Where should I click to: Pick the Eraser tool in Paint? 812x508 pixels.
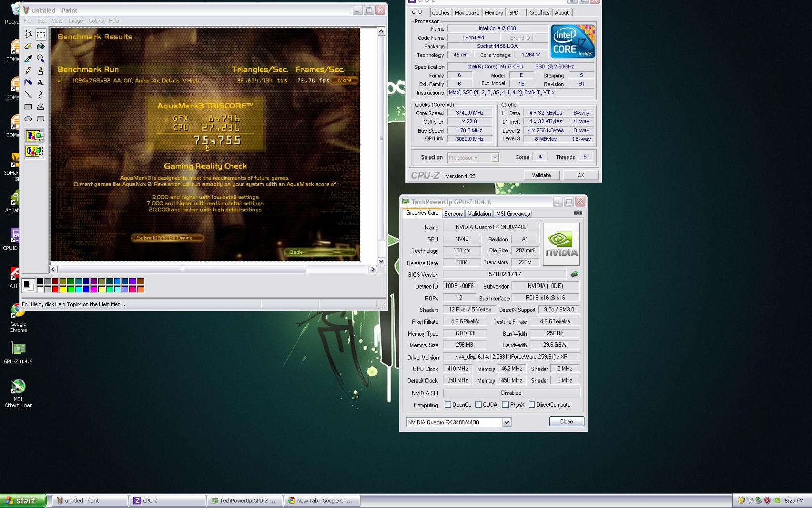[x=28, y=47]
